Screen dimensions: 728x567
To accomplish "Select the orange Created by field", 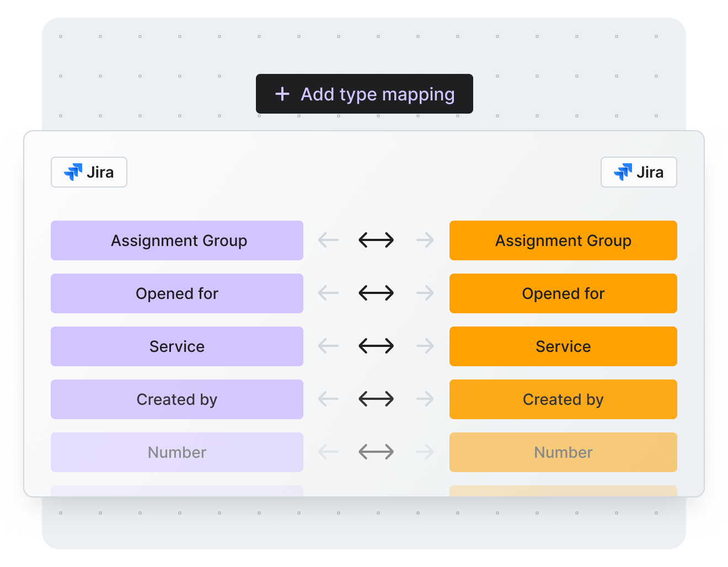I will [563, 399].
